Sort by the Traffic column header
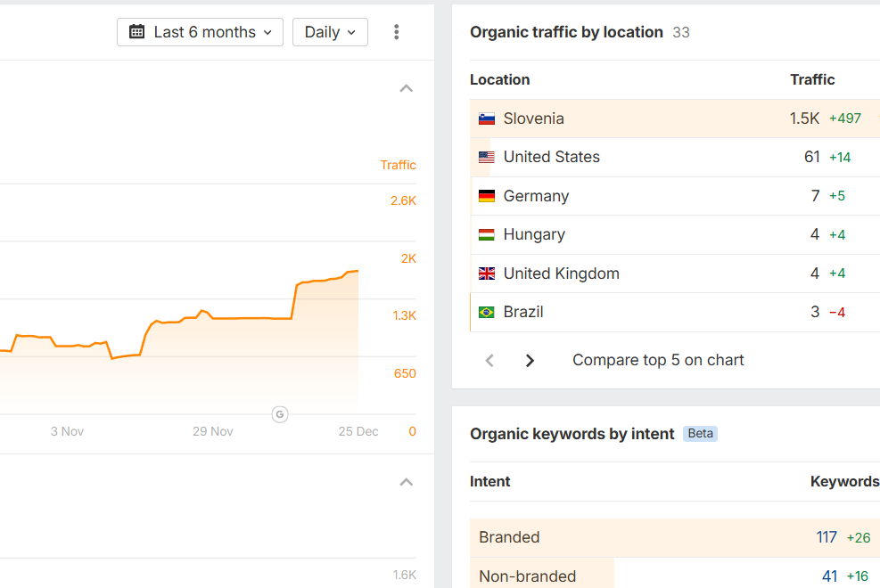The width and height of the screenshot is (880, 588). click(x=812, y=80)
